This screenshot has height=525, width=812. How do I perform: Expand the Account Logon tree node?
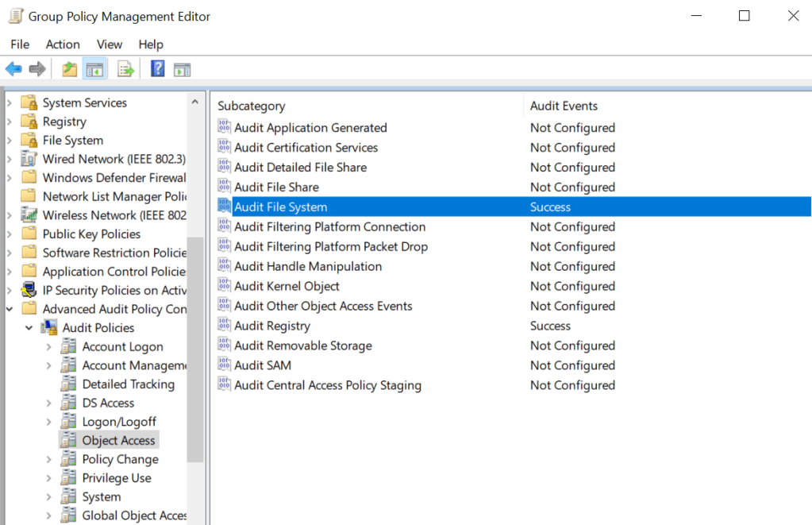coord(48,346)
